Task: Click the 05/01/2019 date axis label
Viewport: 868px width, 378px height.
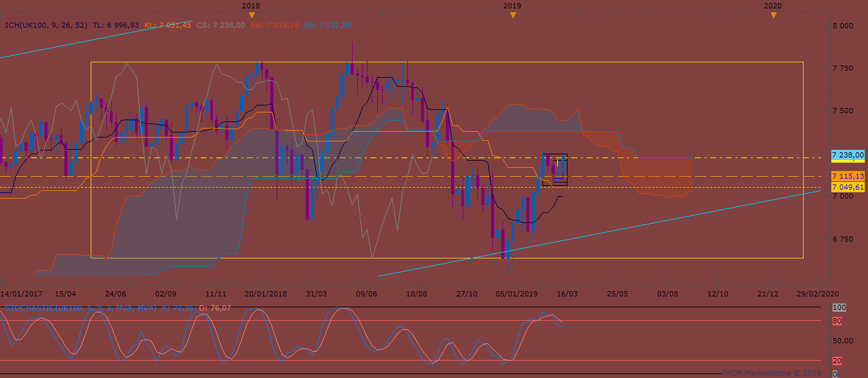Action: (x=517, y=293)
